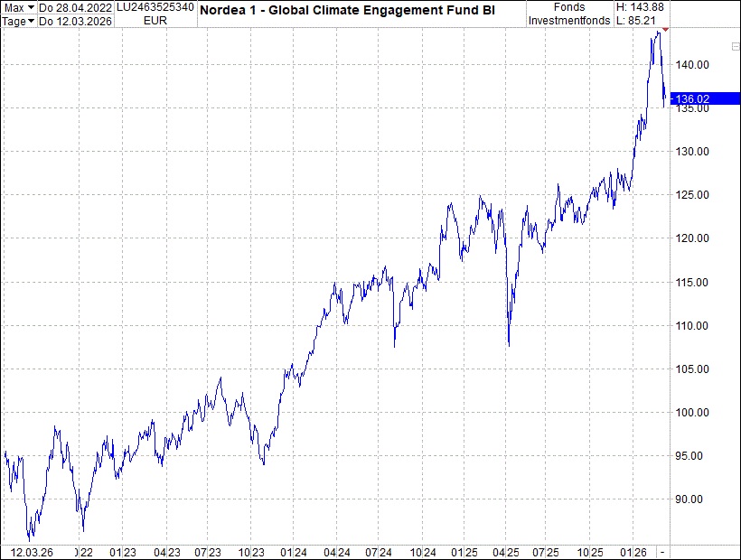
Task: Click the 105.00 price axis label
Action: pos(692,369)
